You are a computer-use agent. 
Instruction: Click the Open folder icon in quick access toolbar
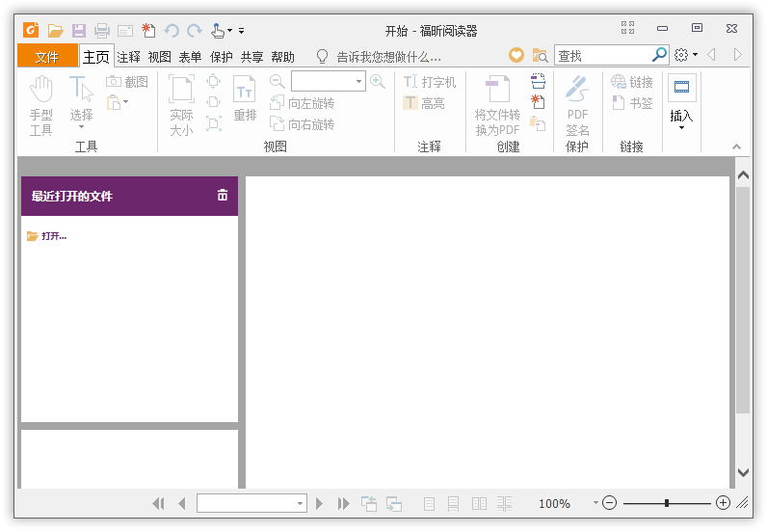(55, 31)
